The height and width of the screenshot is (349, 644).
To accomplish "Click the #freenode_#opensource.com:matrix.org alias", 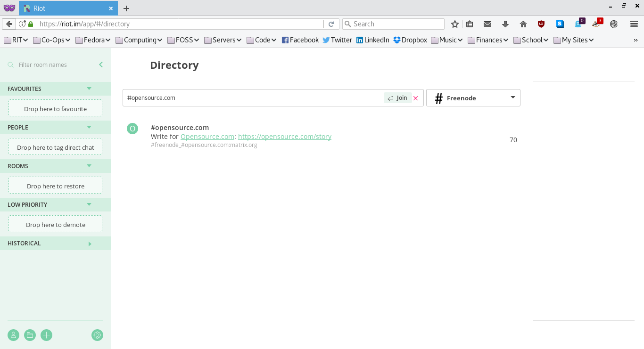I will (x=204, y=145).
